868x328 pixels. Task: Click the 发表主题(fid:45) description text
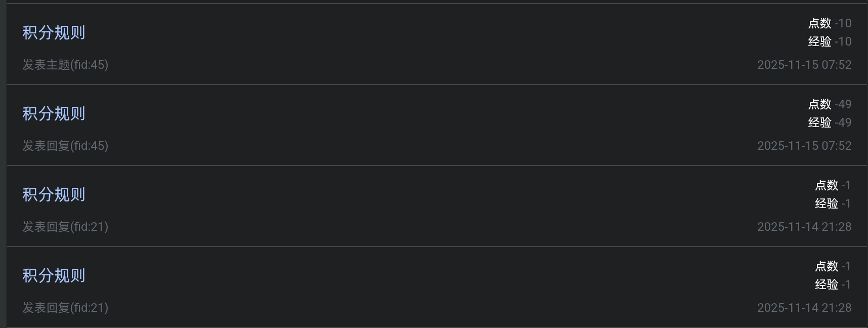(65, 65)
